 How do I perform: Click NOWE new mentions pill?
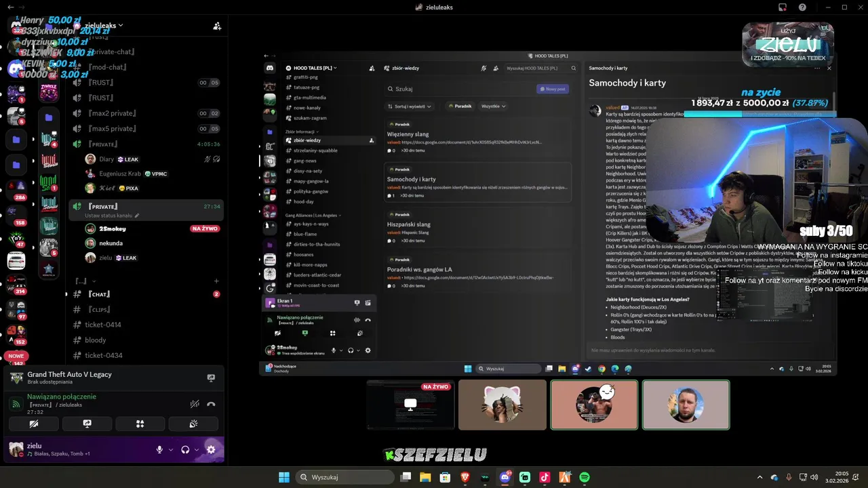click(x=16, y=356)
